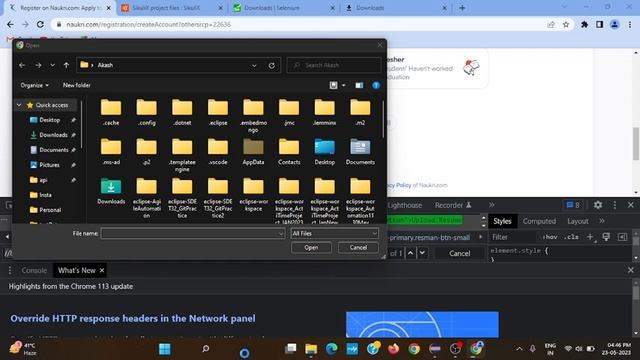Add new style rule with plus icon
This screenshot has height=360, width=640.
(x=590, y=237)
